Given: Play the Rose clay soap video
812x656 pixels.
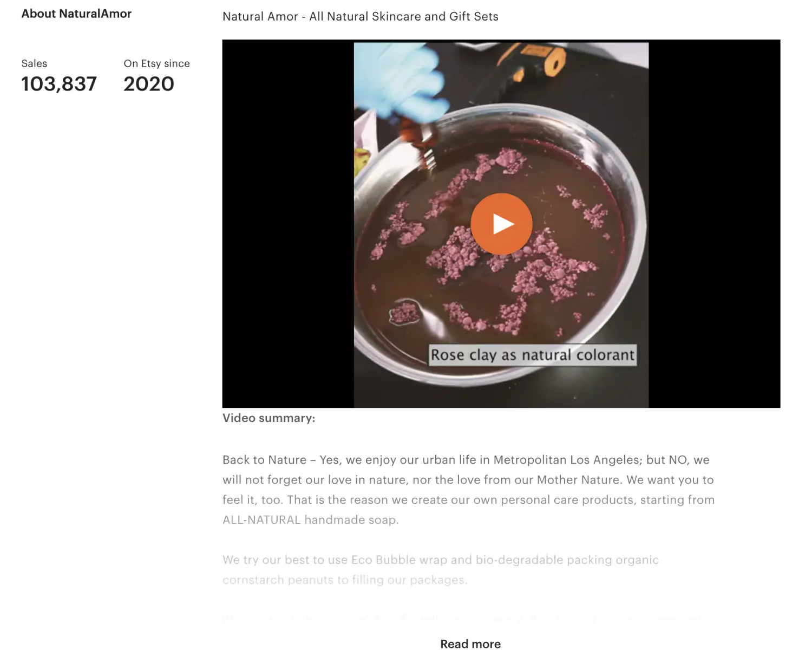Looking at the screenshot, I should coord(501,224).
